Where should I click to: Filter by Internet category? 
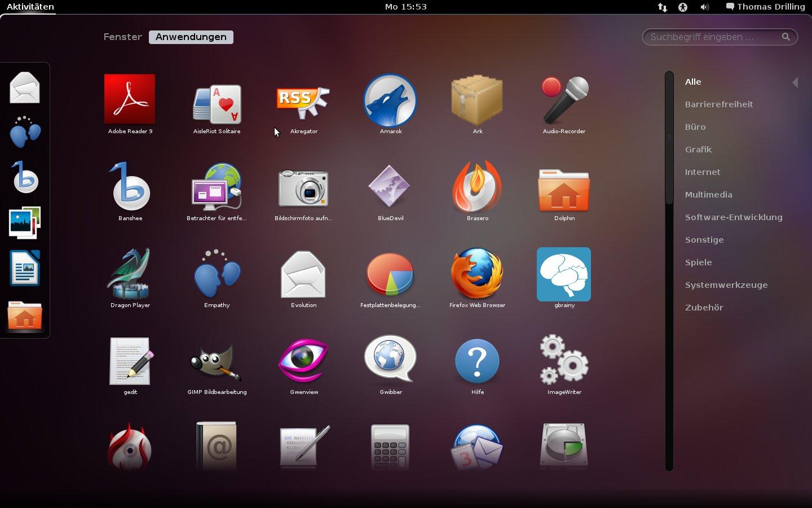[703, 172]
